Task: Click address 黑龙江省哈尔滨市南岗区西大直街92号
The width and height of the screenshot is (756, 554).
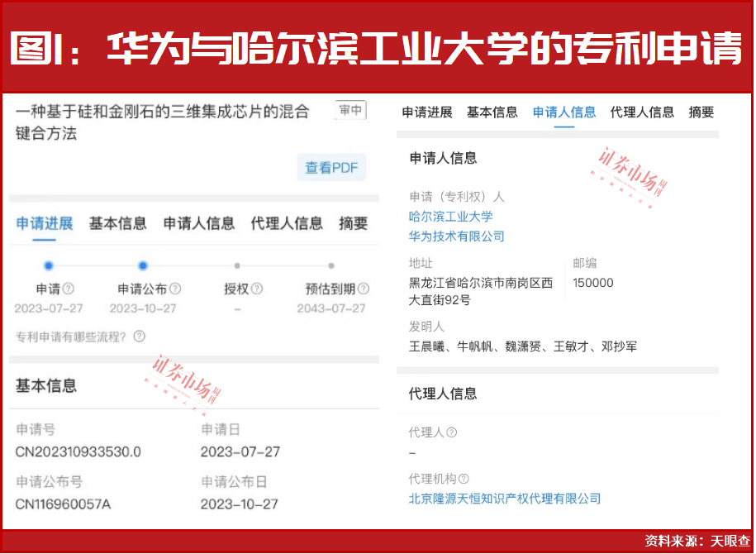Action: tap(481, 292)
